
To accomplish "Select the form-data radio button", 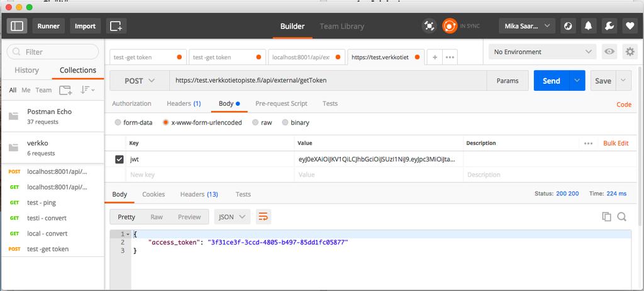I will click(x=118, y=122).
